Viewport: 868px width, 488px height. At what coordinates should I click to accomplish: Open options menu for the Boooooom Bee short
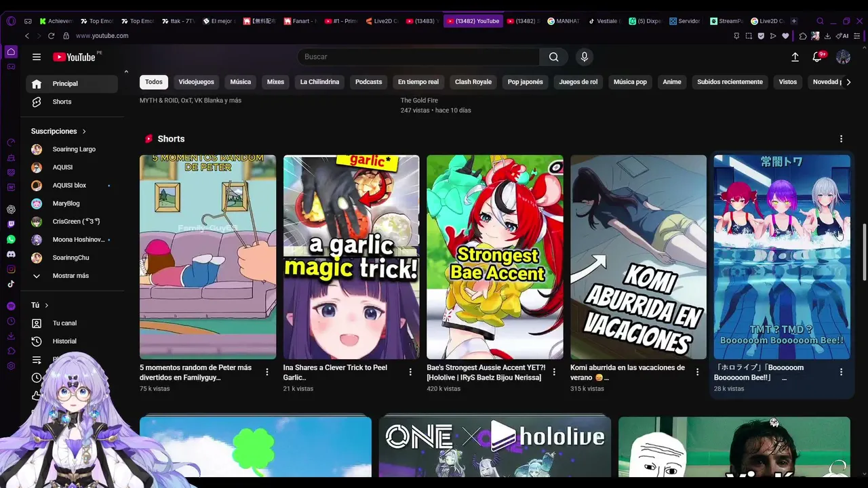[x=841, y=372]
